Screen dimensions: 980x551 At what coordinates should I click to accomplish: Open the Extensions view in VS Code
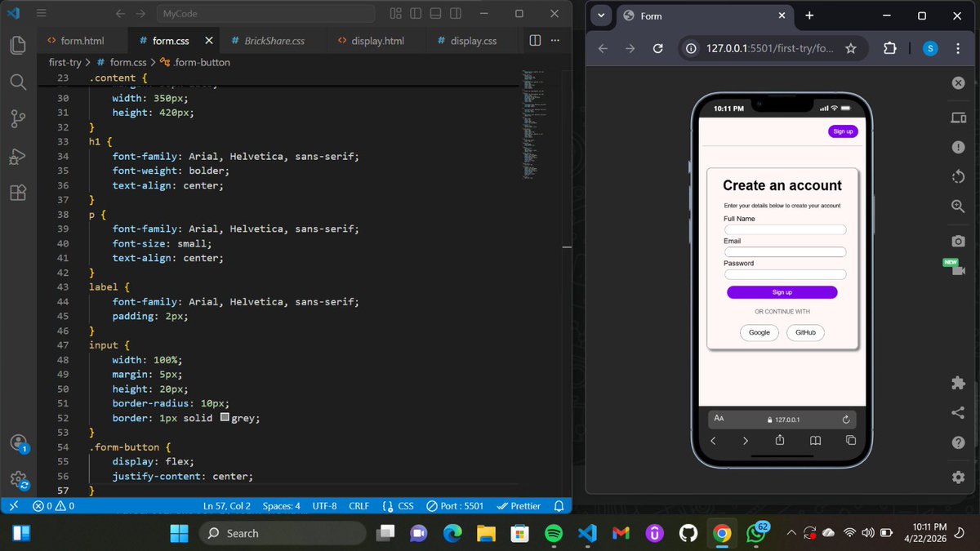[17, 193]
